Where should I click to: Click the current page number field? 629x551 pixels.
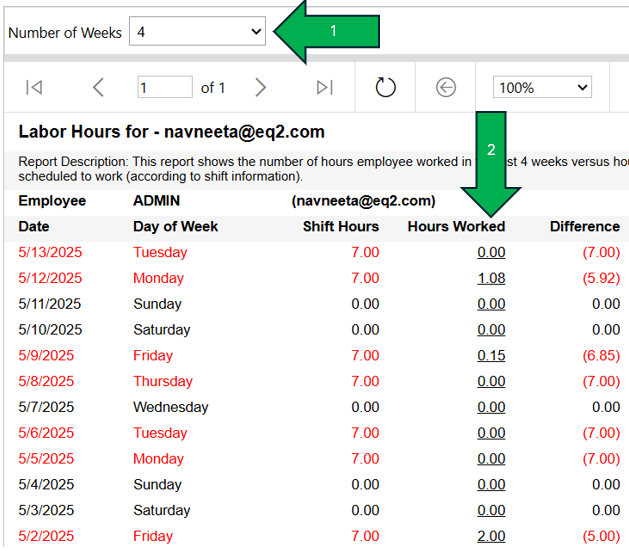(x=165, y=88)
